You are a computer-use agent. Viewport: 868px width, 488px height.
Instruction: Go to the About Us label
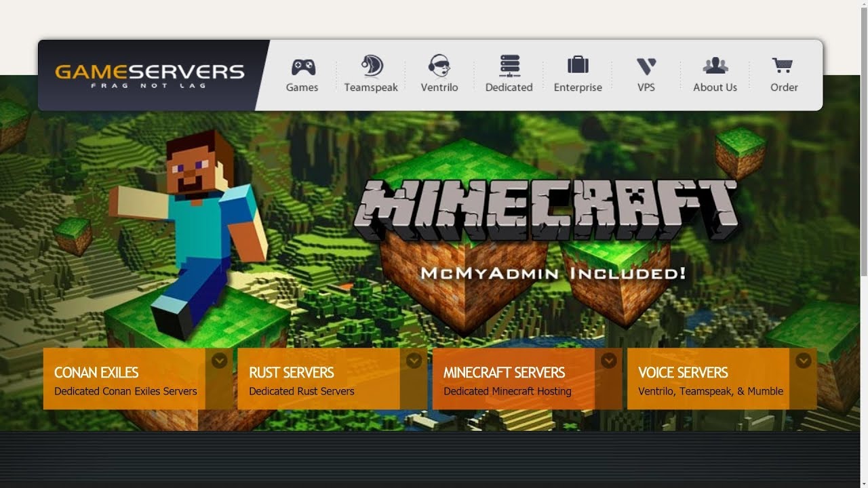715,87
